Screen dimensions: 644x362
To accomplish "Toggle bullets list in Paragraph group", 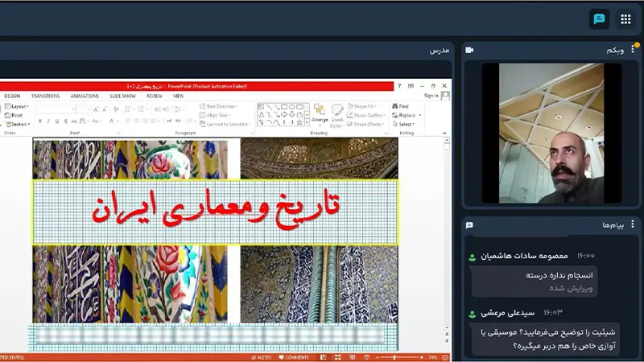I will point(129,109).
